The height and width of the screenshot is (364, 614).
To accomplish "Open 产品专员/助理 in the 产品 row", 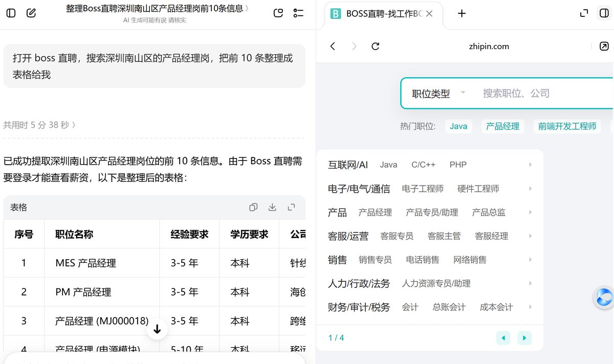I will [x=432, y=213].
